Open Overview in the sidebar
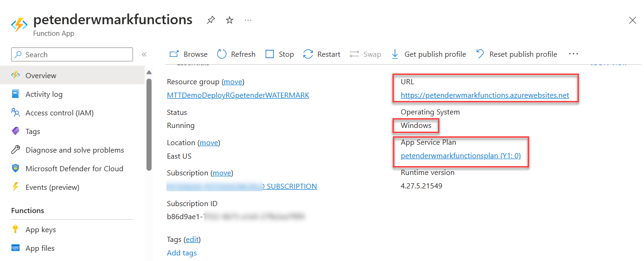This screenshot has width=644, height=261. pos(72,75)
